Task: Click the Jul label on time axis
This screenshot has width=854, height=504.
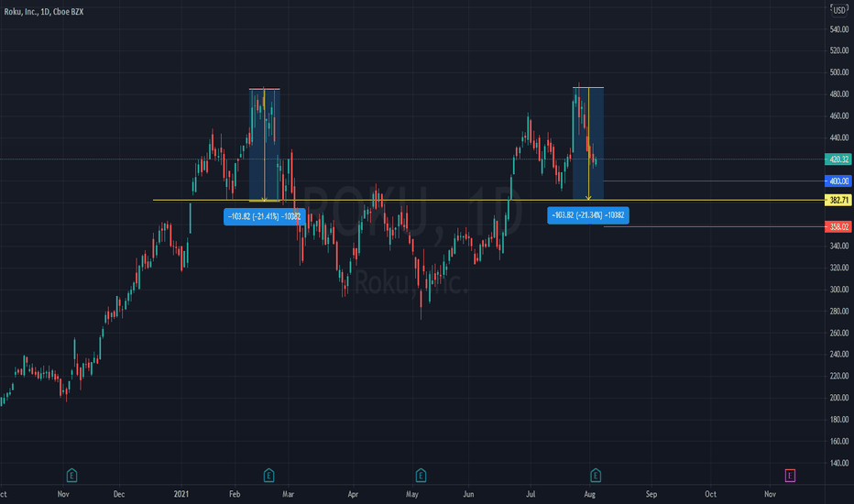Action: click(531, 494)
